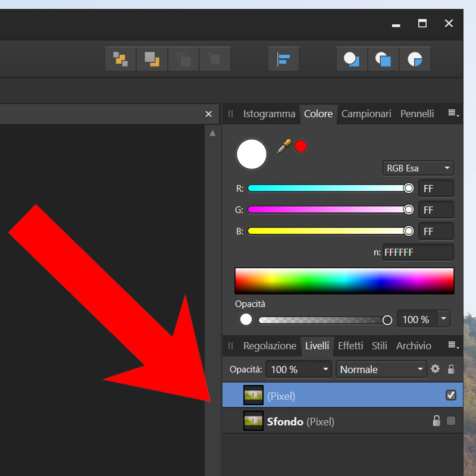Click the B channel slider handle
The width and height of the screenshot is (476, 476).
408,231
